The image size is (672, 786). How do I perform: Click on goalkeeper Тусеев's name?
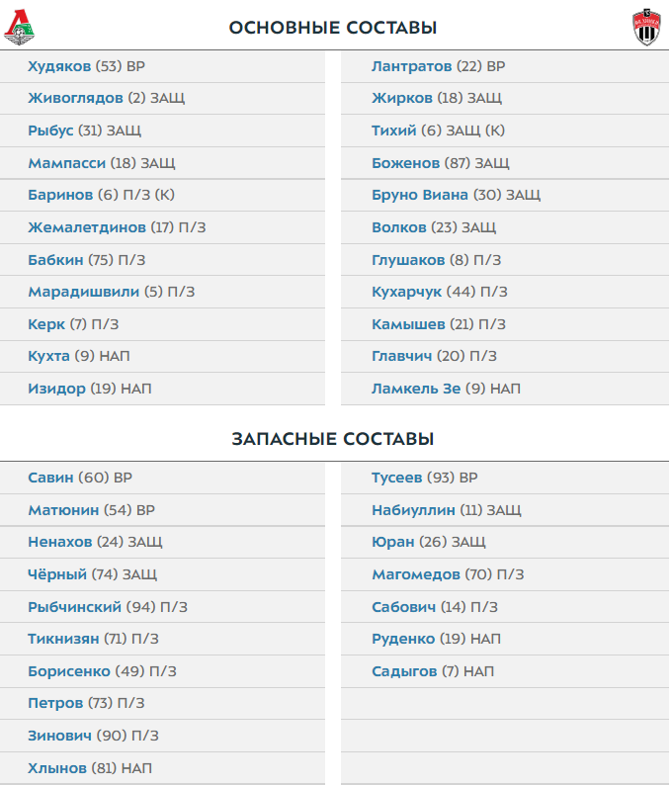point(398,478)
